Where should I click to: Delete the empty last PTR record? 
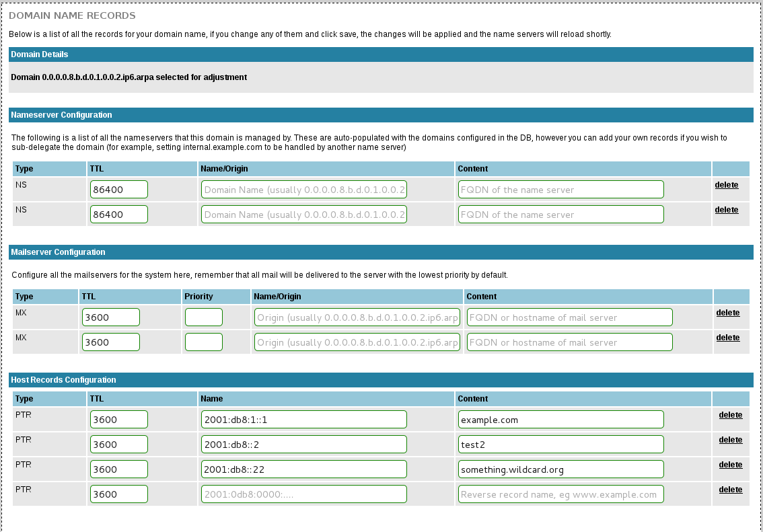(x=731, y=489)
